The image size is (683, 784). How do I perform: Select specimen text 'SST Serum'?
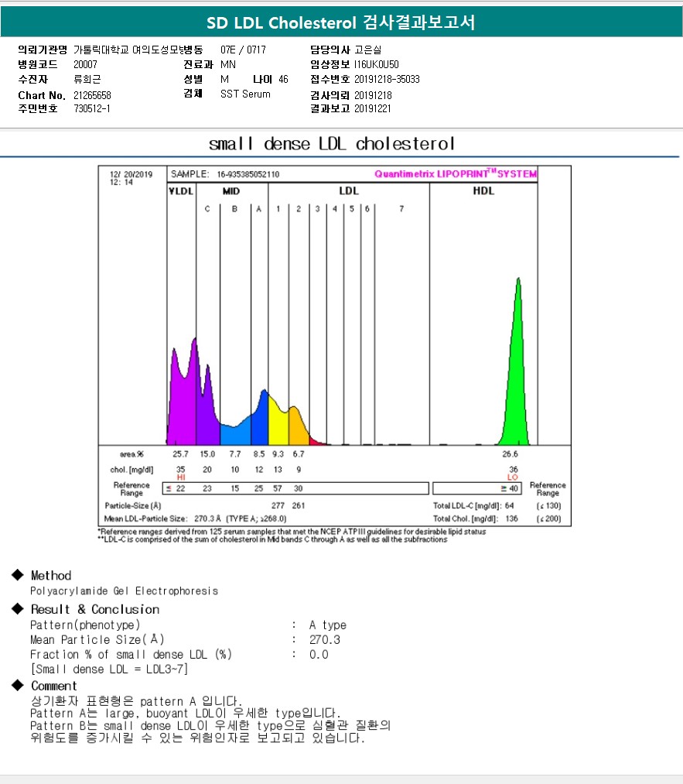245,94
